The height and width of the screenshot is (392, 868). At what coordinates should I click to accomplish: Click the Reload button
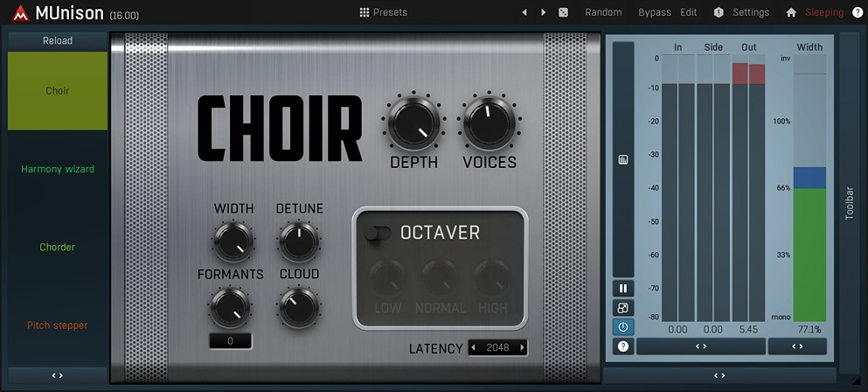point(58,40)
